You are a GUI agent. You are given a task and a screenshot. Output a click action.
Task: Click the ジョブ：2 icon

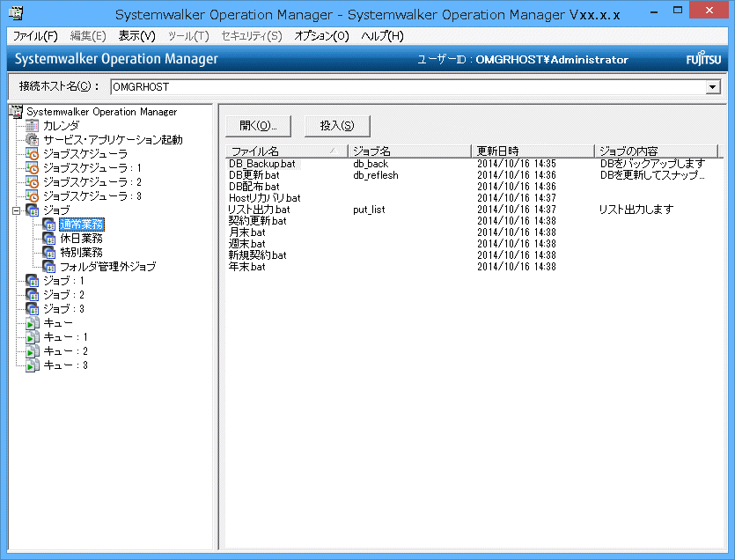click(33, 295)
